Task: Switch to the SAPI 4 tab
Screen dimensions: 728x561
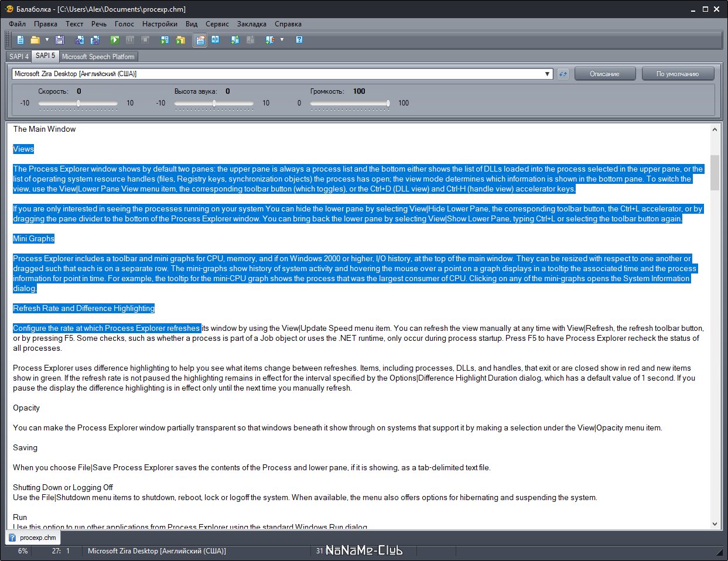Action: [x=19, y=57]
